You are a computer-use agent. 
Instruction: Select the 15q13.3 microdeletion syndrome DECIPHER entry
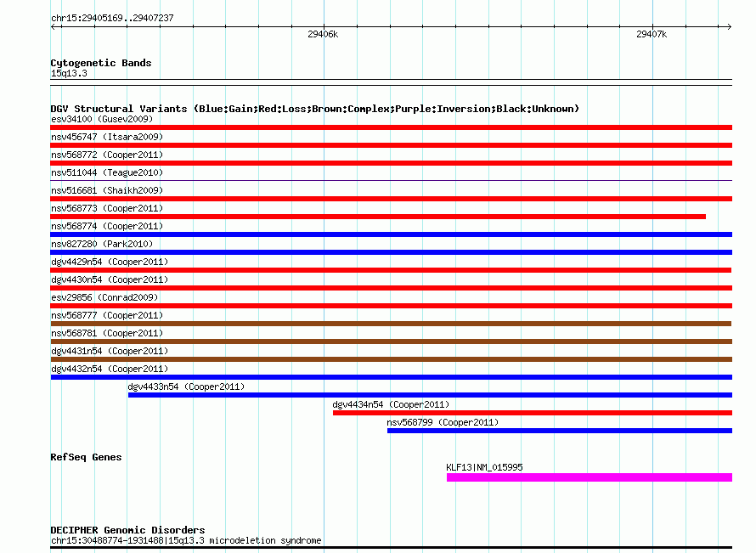click(x=186, y=540)
